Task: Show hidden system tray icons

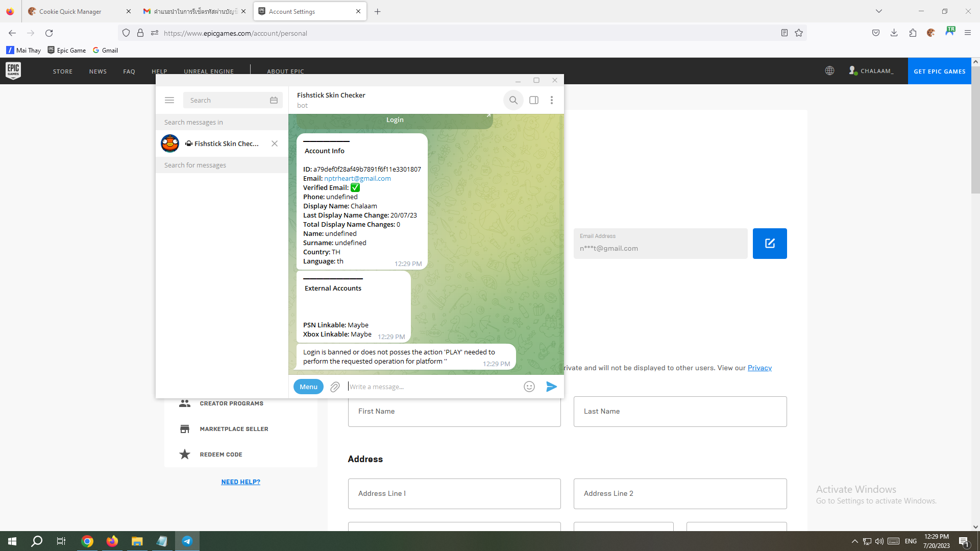Action: pyautogui.click(x=854, y=541)
